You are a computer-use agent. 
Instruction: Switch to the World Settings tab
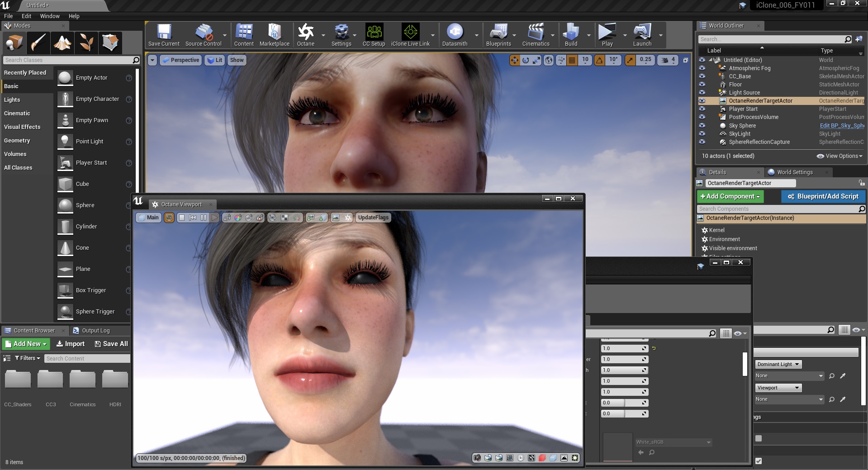pyautogui.click(x=795, y=172)
